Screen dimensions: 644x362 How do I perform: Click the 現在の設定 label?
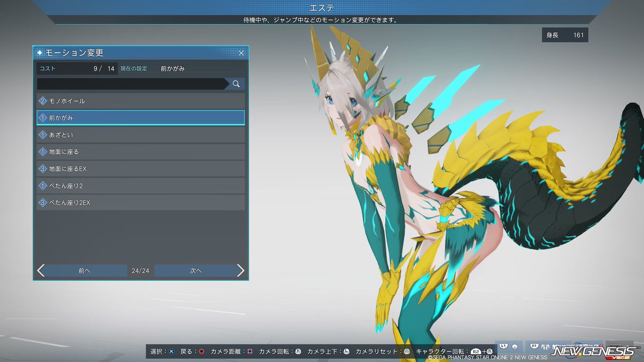(134, 69)
